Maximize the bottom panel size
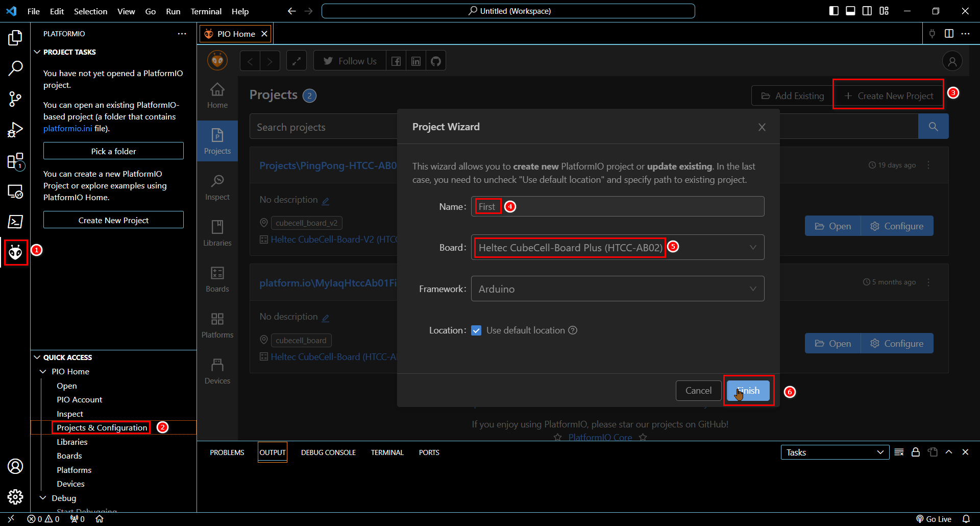Viewport: 980px width, 526px height. coord(949,452)
